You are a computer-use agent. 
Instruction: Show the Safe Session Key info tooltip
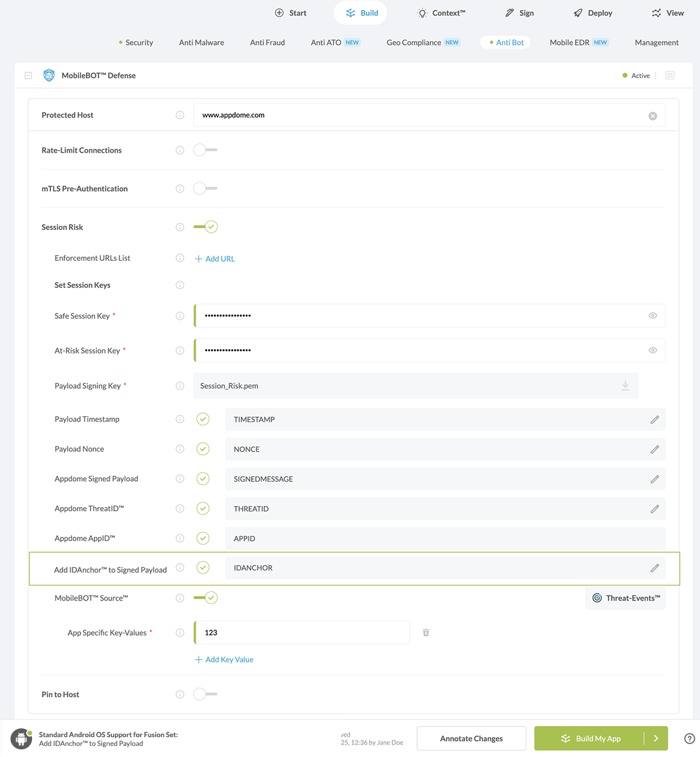point(180,315)
